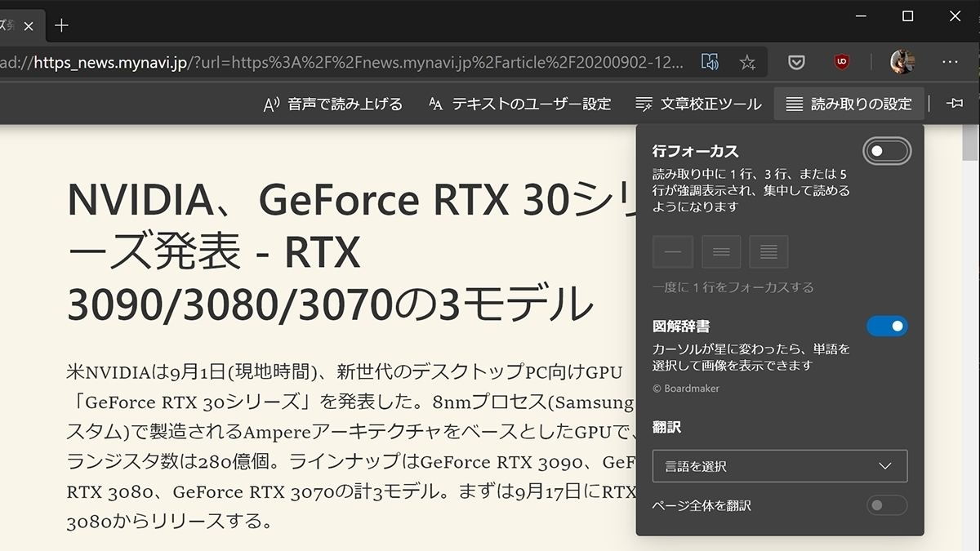Click the カーソルが星に変わったら description text

tap(751, 358)
